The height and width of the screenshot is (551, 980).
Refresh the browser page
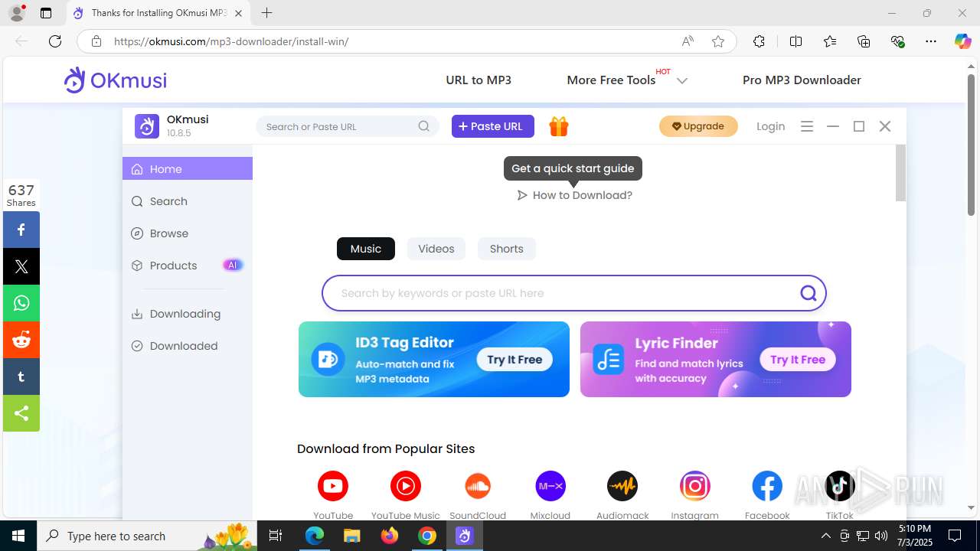[x=55, y=41]
